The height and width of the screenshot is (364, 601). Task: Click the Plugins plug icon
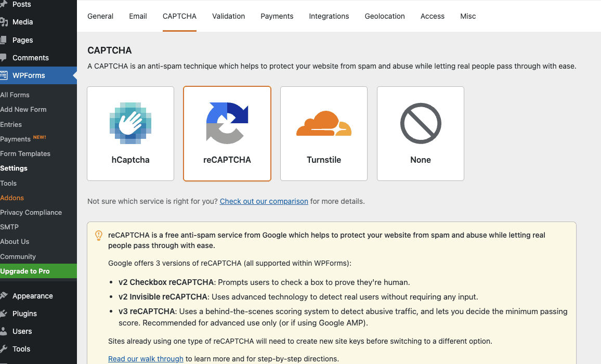[x=4, y=314]
